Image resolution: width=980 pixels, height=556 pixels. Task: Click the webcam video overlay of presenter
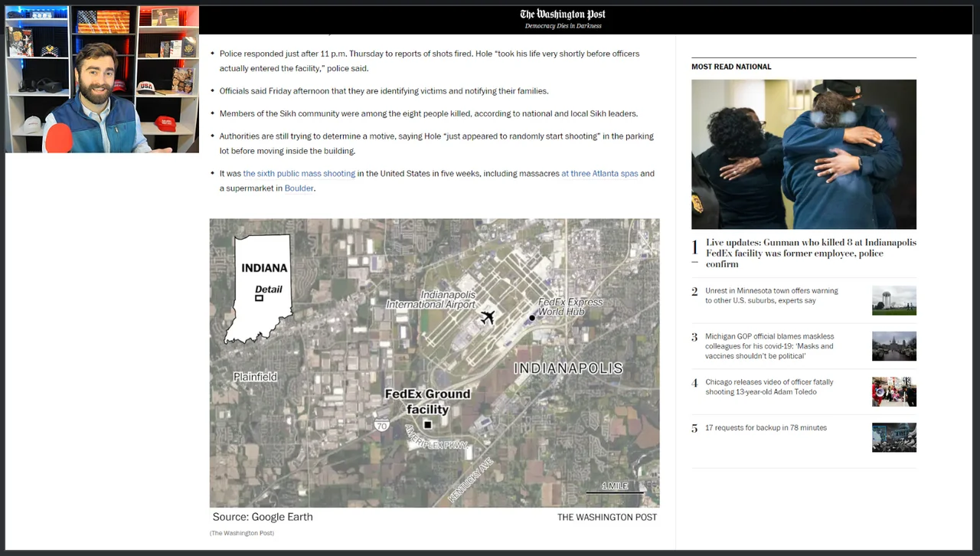pos(103,80)
